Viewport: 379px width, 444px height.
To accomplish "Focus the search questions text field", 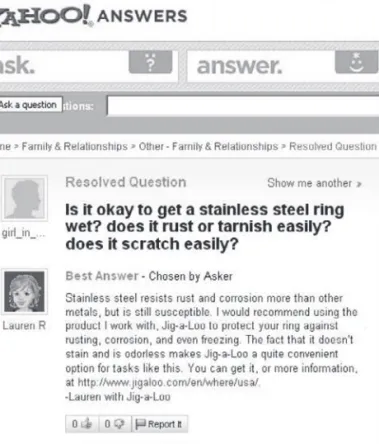I will click(x=243, y=106).
